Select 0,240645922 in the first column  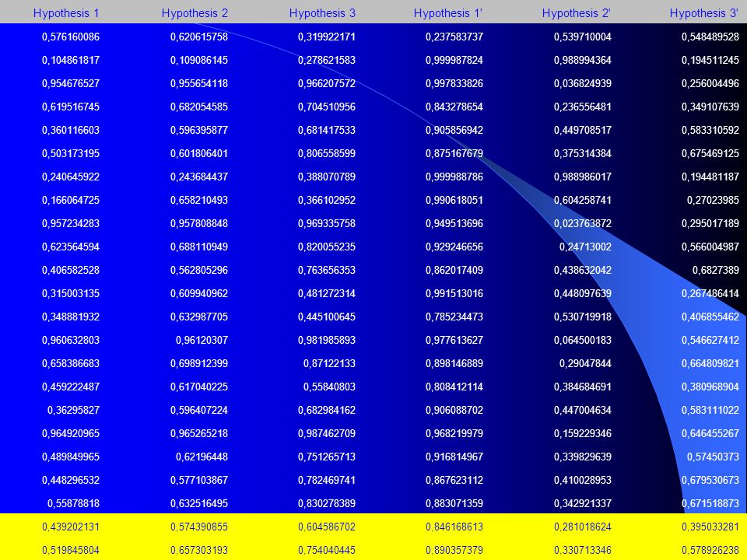(x=71, y=177)
